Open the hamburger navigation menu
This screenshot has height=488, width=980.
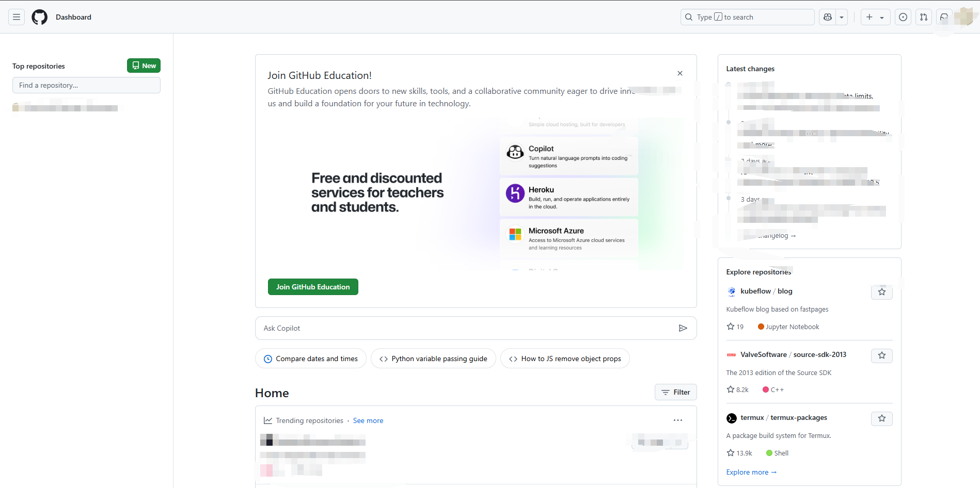(x=17, y=17)
